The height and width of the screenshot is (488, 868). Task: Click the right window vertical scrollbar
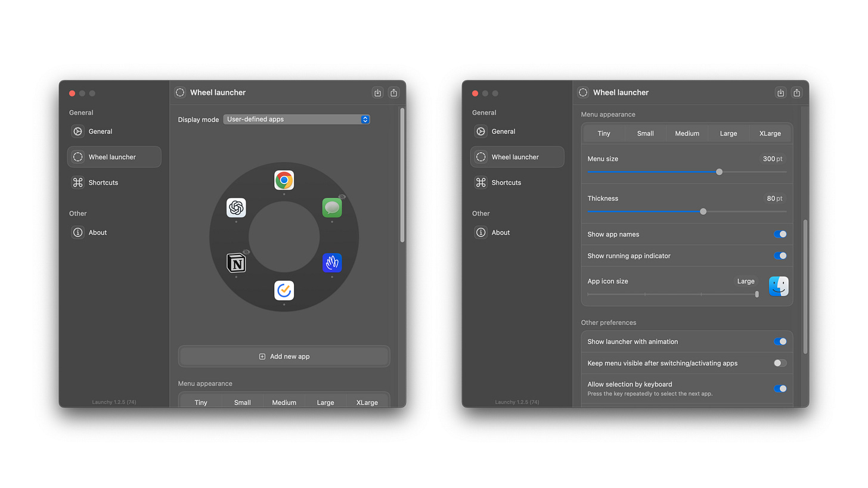[x=805, y=287]
